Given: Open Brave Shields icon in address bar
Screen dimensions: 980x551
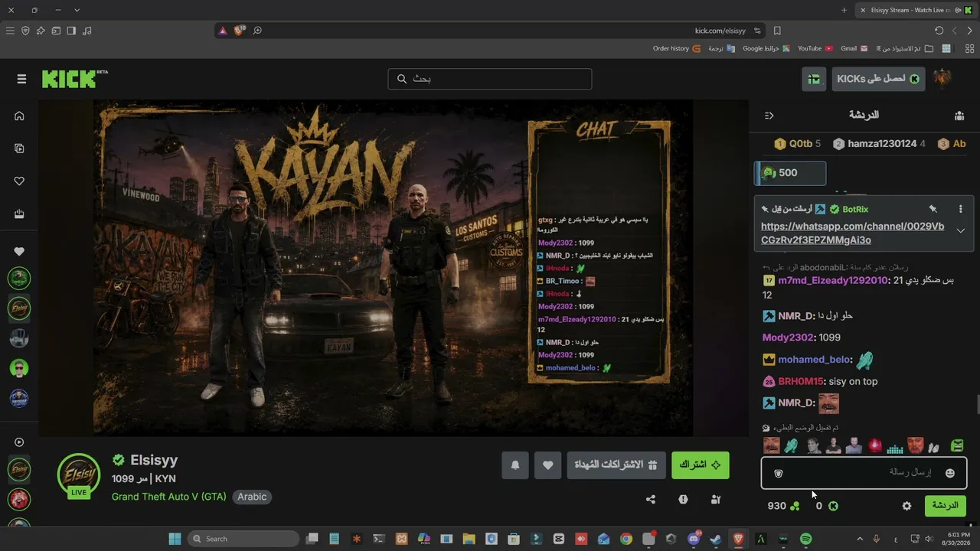Looking at the screenshot, I should 239,31.
